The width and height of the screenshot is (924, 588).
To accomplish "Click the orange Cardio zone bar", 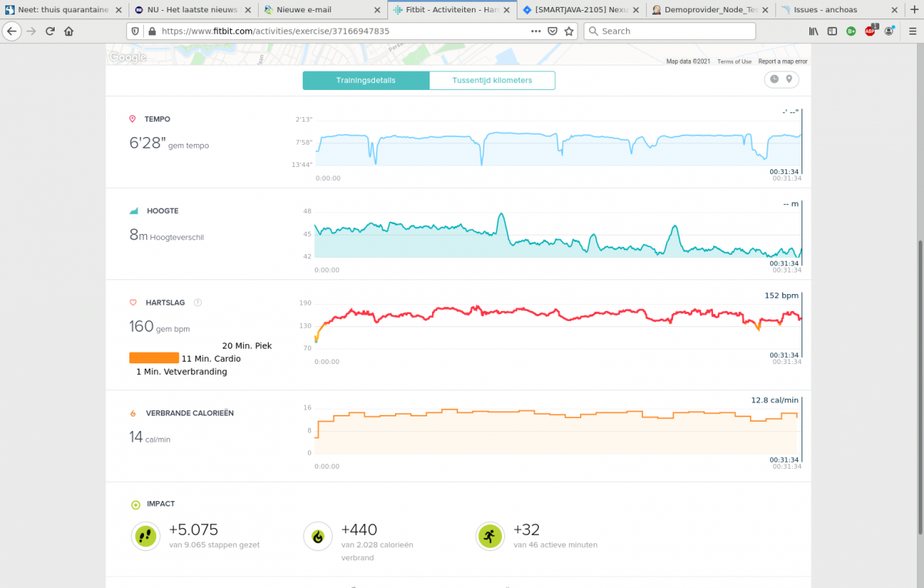I will click(x=154, y=358).
